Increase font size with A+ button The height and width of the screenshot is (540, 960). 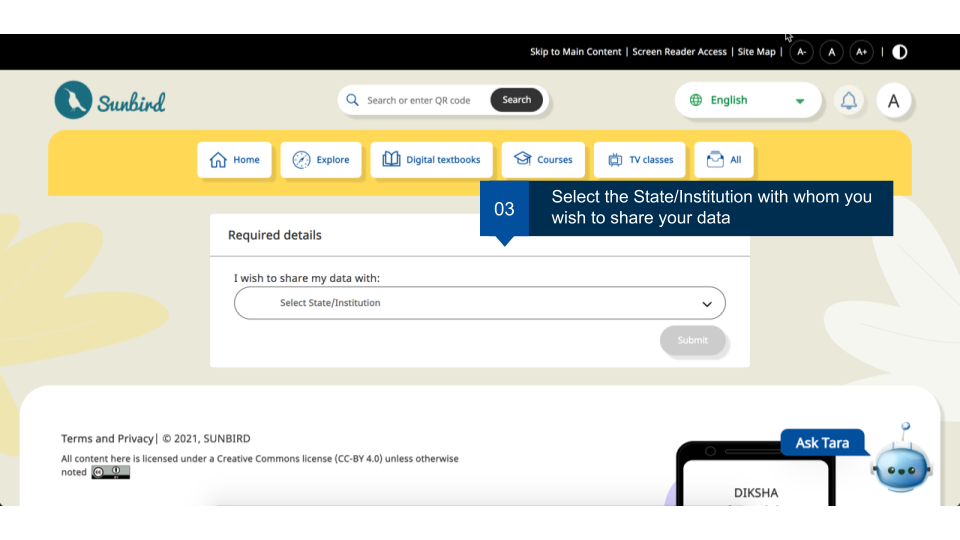point(861,52)
